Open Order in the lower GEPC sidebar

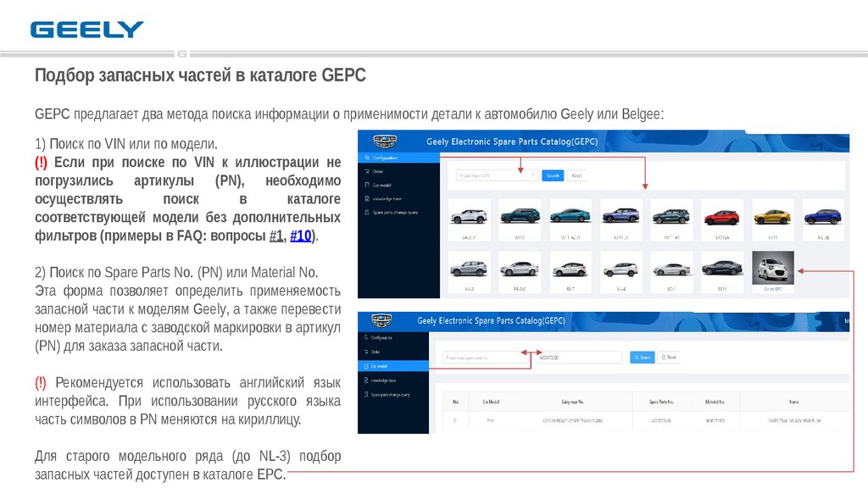376,352
